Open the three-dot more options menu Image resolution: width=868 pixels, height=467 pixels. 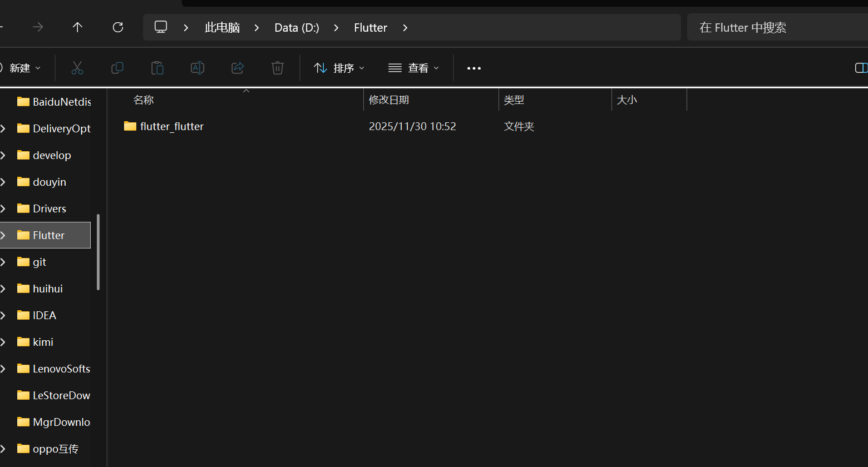(474, 68)
